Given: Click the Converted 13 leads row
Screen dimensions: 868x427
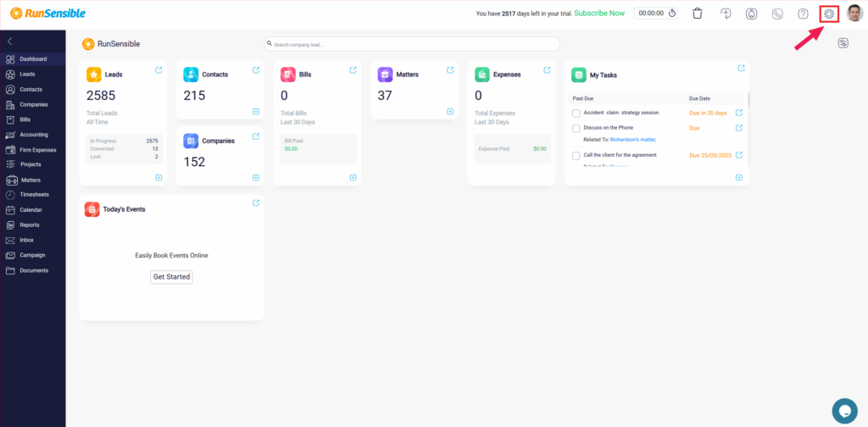Looking at the screenshot, I should pyautogui.click(x=124, y=149).
